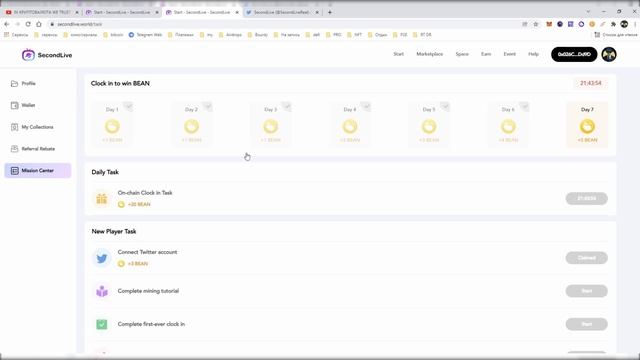640x360 pixels.
Task: Open the Telegram Web bookmark
Action: pos(145,35)
